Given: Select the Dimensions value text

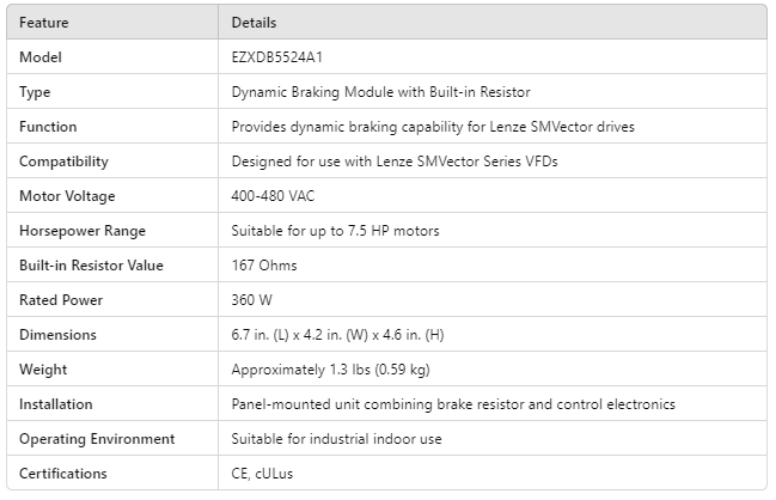Looking at the screenshot, I should 336,335.
